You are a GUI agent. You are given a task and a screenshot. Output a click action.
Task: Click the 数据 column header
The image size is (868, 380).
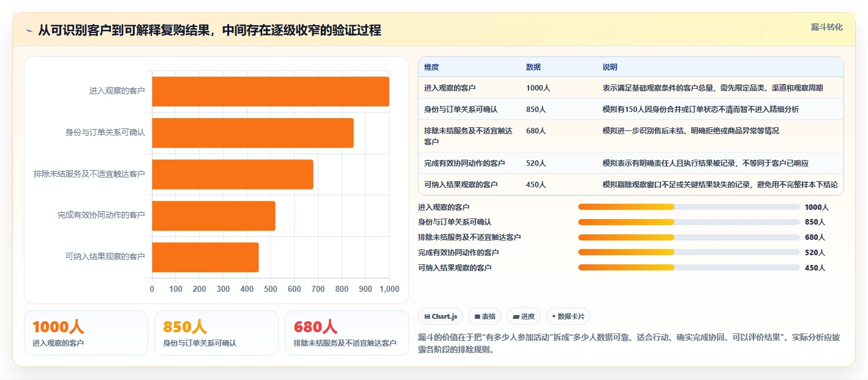pos(534,67)
